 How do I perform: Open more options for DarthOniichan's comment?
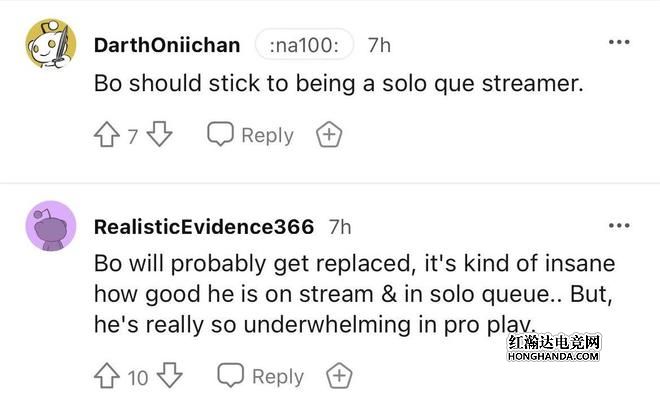click(619, 43)
